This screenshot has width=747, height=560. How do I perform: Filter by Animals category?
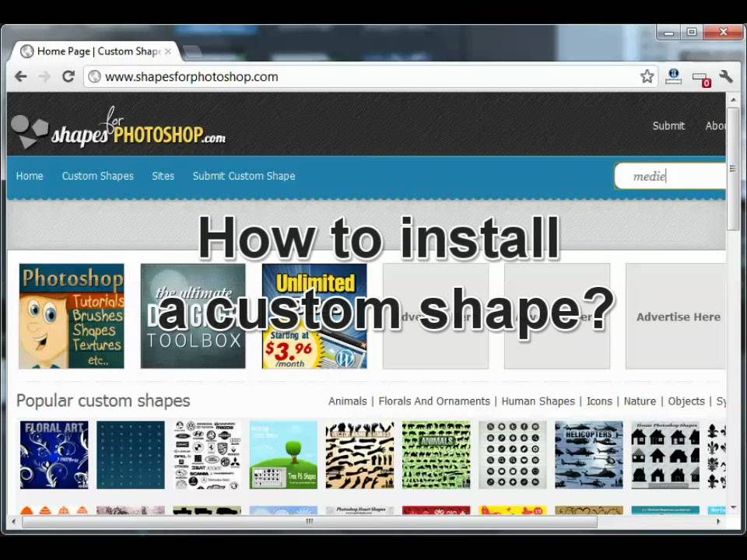[347, 401]
